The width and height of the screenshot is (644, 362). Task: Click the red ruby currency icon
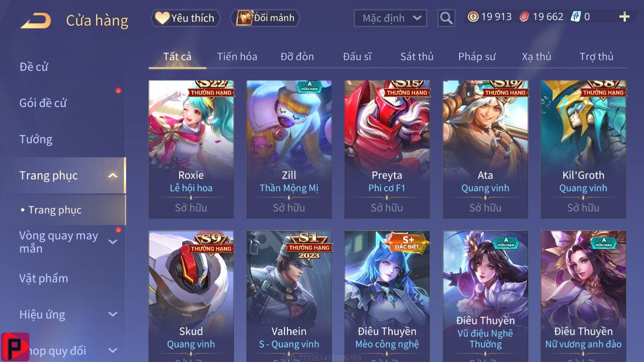(524, 16)
